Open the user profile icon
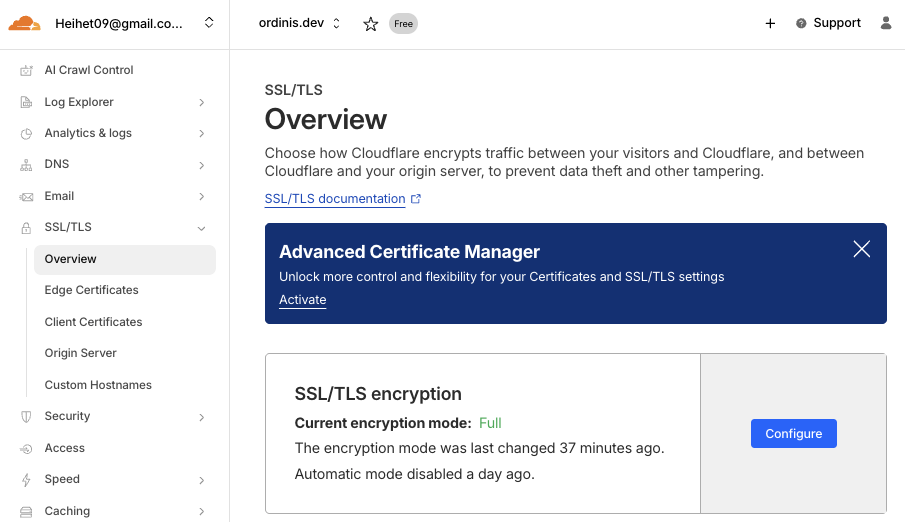The height and width of the screenshot is (522, 905). coord(886,23)
